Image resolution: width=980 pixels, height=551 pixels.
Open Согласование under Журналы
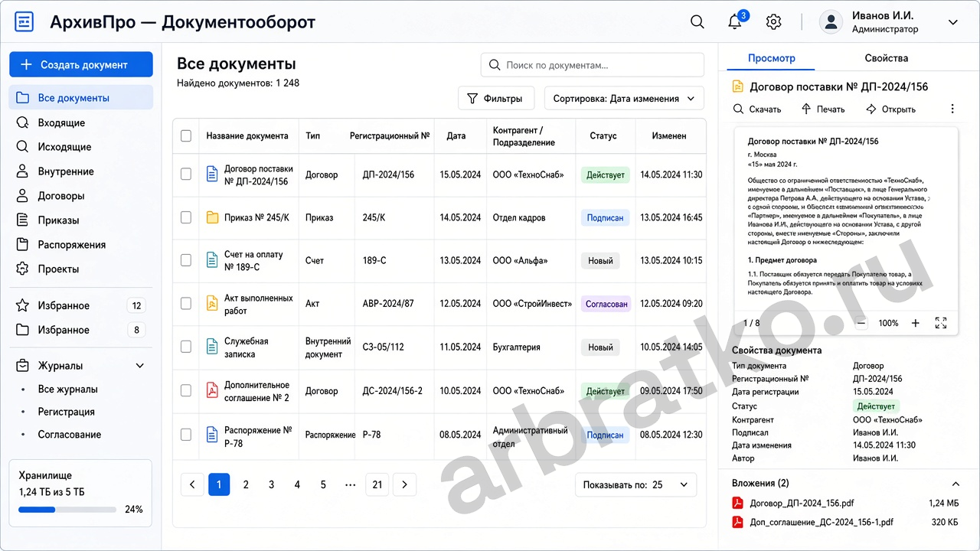70,435
